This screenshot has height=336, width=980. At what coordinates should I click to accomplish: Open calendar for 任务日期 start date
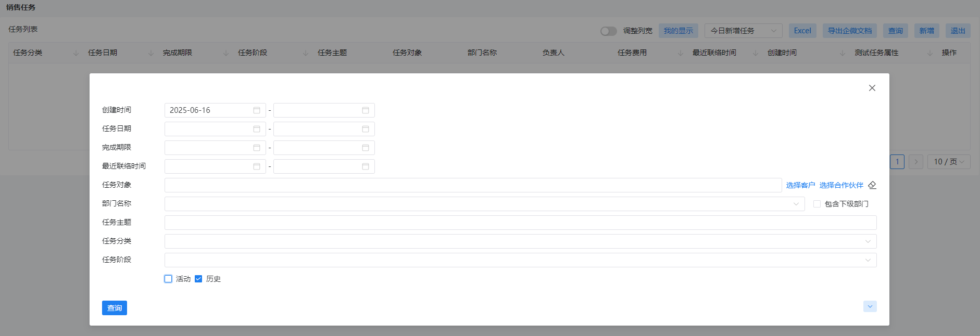pos(257,129)
